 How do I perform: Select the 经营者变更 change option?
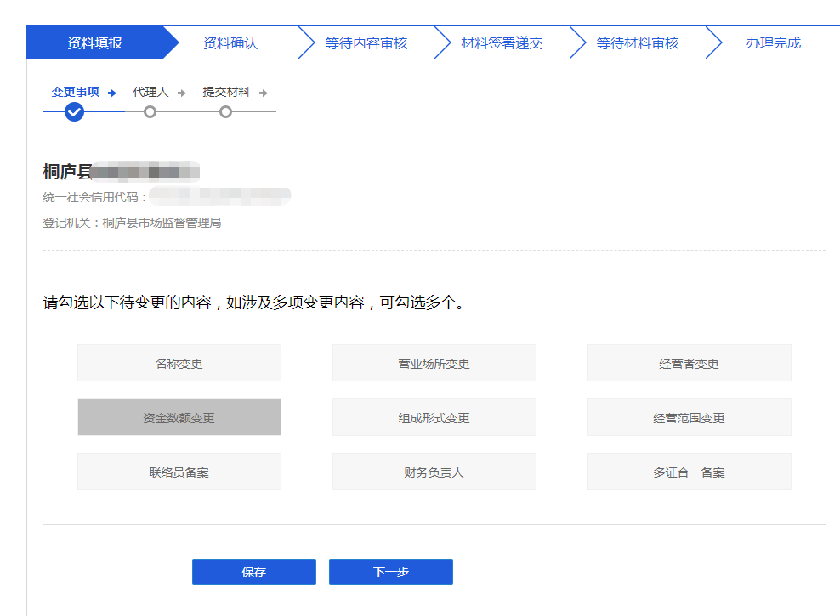click(x=689, y=363)
